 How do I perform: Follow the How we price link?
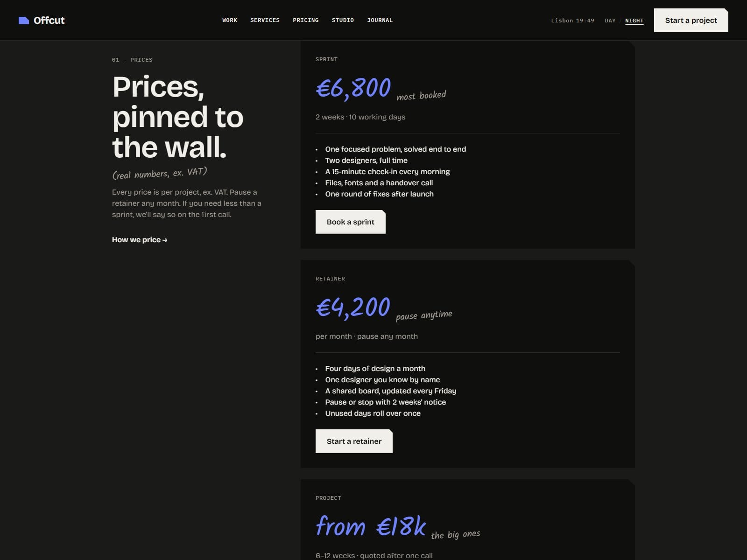[x=140, y=240]
